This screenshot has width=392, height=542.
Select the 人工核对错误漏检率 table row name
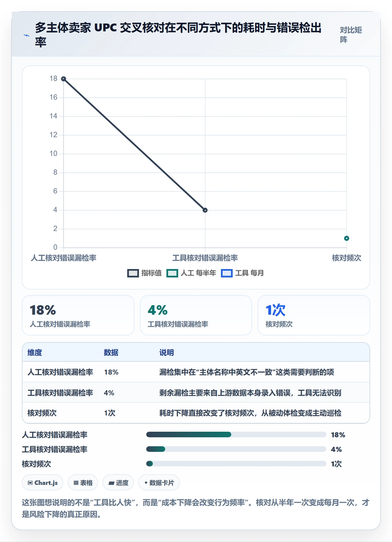point(60,372)
